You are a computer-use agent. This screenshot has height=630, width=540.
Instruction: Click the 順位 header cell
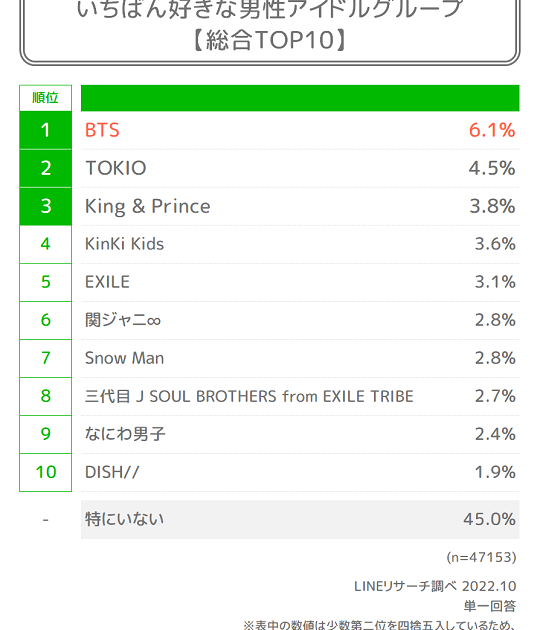click(x=45, y=98)
